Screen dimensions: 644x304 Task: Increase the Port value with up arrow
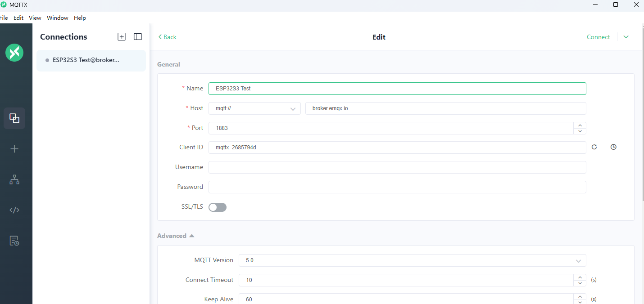point(580,125)
